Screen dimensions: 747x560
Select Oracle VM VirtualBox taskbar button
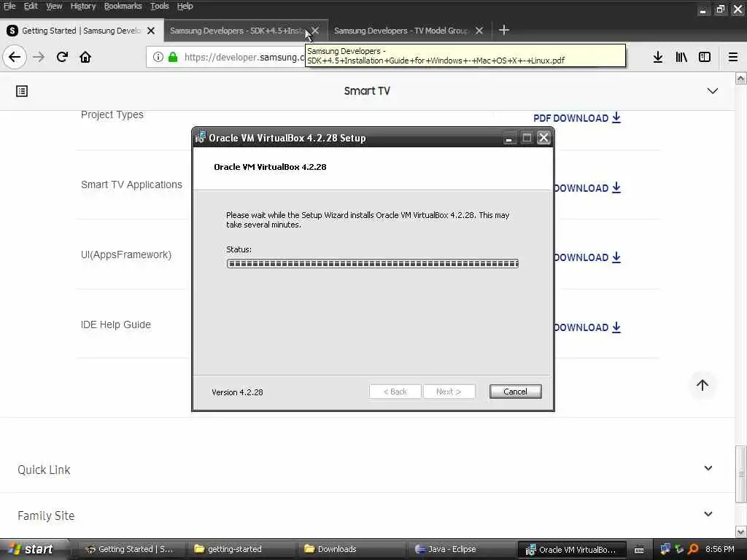570,549
